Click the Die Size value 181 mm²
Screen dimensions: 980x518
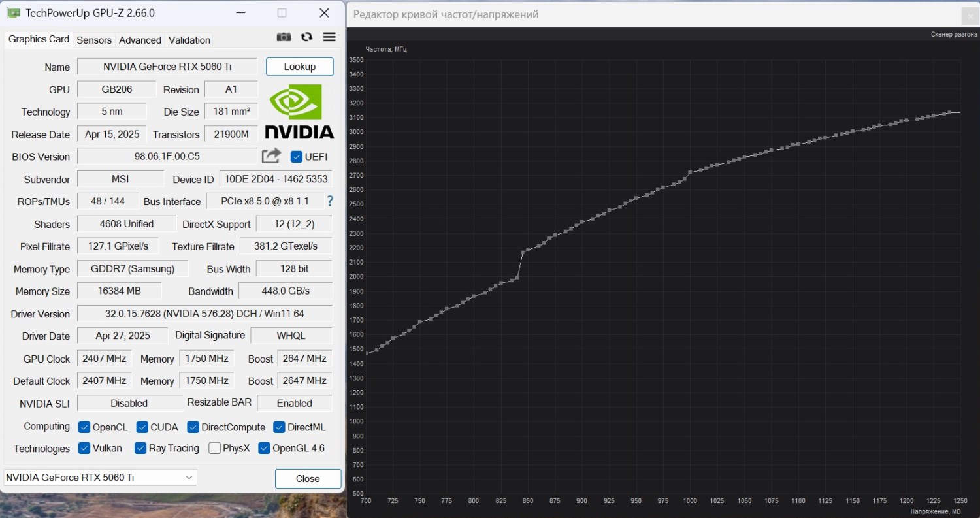click(231, 112)
